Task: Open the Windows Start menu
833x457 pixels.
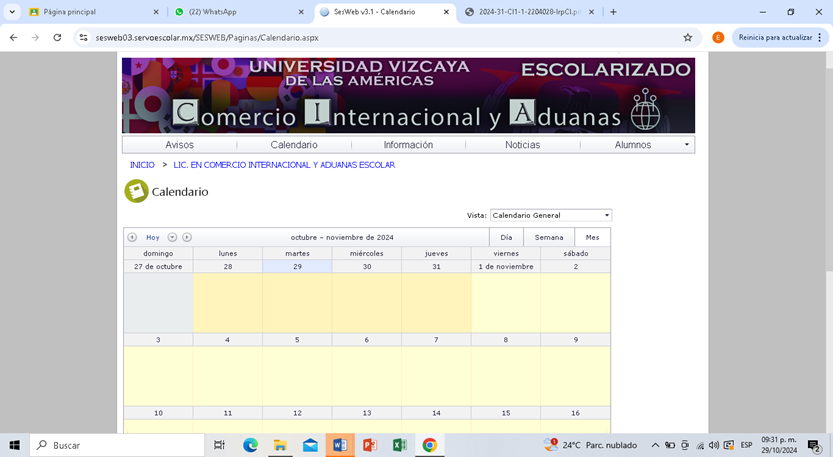Action: pyautogui.click(x=14, y=445)
